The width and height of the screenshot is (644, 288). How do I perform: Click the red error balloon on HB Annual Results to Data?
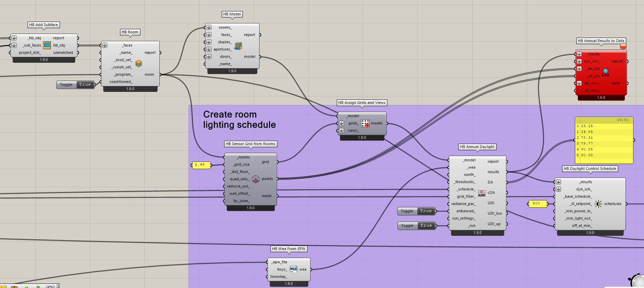pos(623,47)
